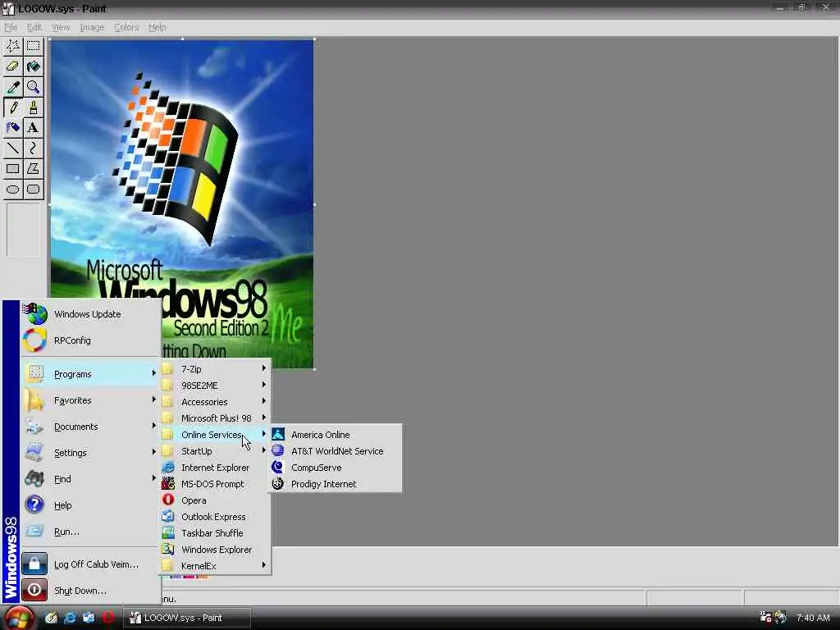
Task: Open the Edit menu
Action: coord(34,27)
